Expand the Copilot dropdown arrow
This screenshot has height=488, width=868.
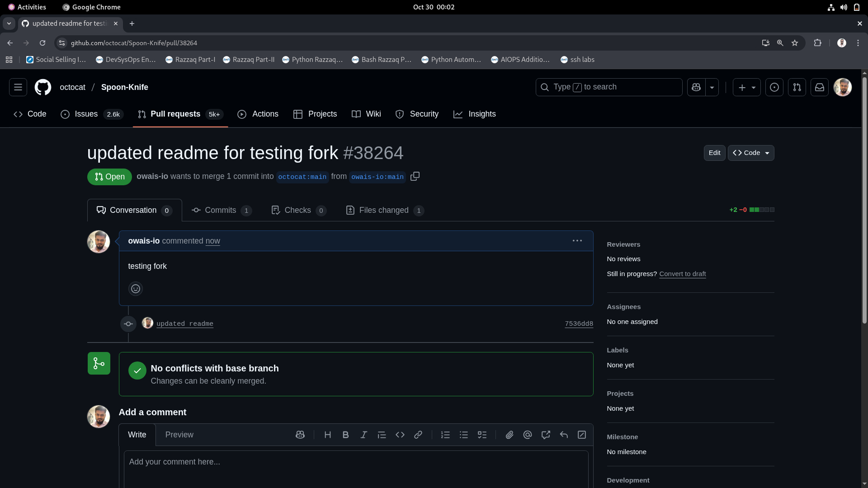712,87
